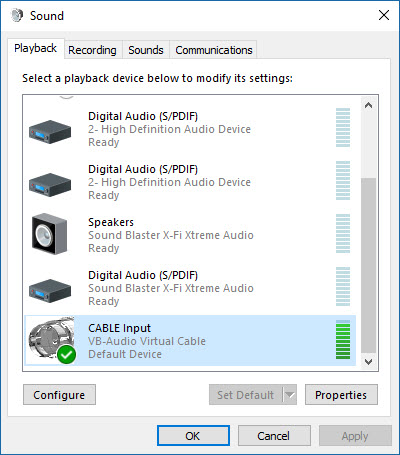This screenshot has height=455, width=400.
Task: Click the Speakers volume level meter
Action: [343, 234]
